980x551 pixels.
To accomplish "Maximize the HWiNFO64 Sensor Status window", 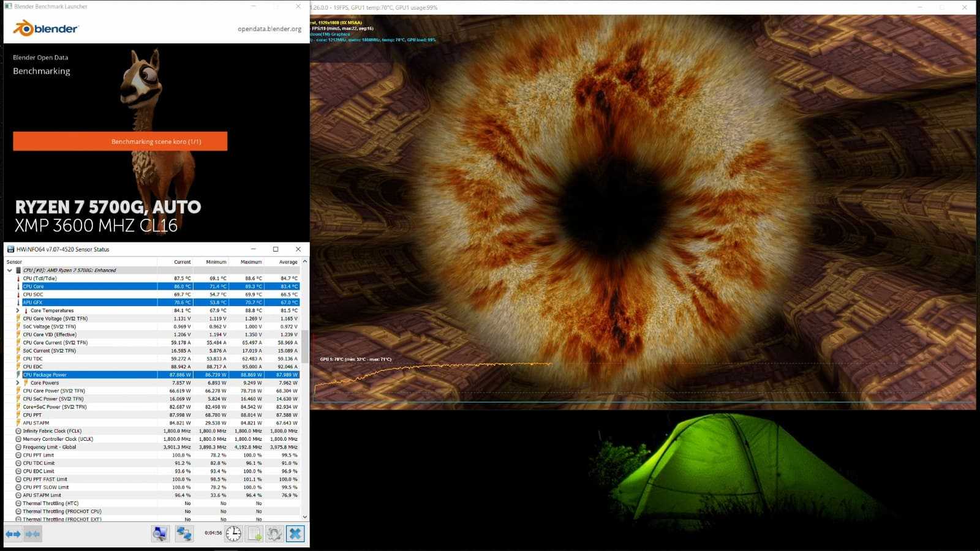I will click(x=276, y=249).
